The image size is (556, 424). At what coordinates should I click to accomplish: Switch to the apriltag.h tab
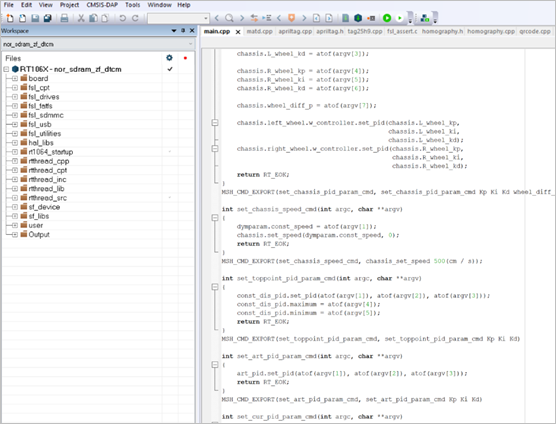click(329, 31)
